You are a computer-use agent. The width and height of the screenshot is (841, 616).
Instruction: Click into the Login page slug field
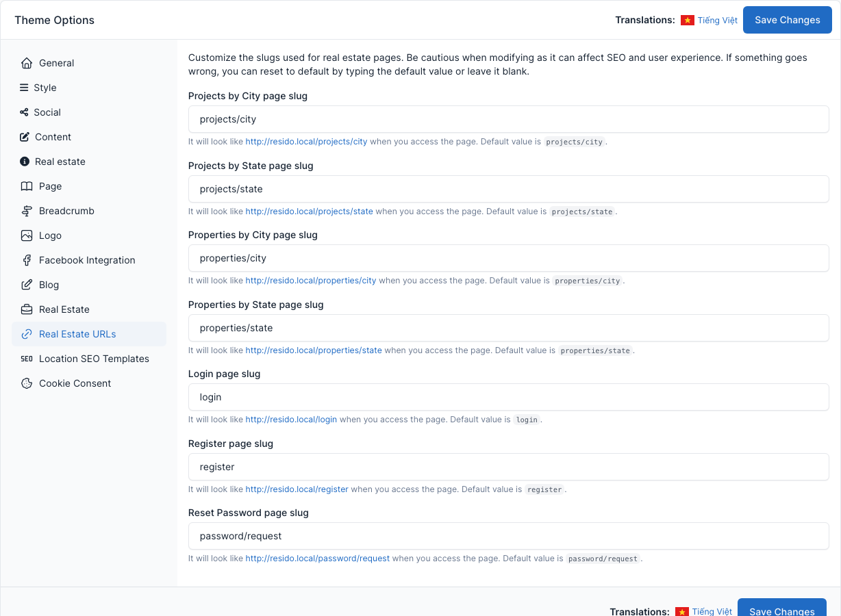tap(509, 397)
